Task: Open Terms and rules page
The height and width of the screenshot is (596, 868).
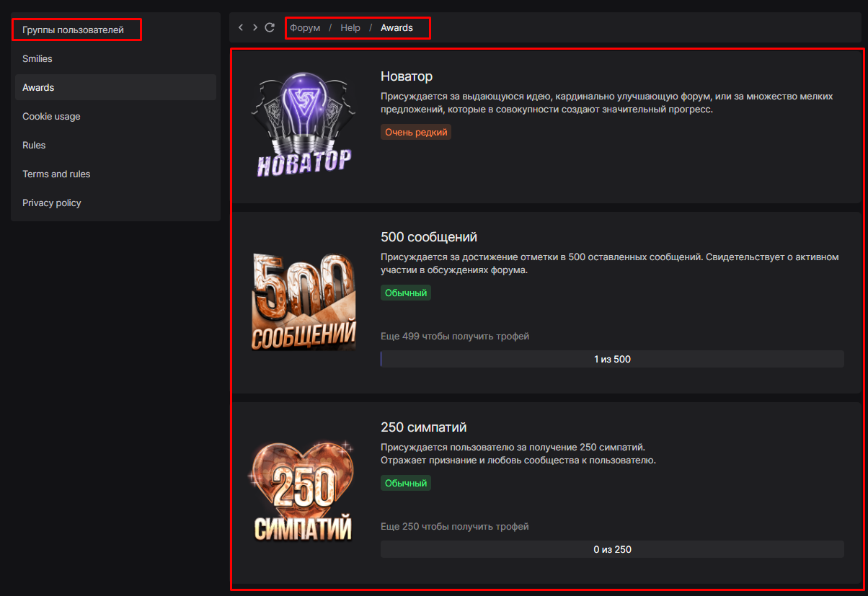Action: click(x=56, y=174)
